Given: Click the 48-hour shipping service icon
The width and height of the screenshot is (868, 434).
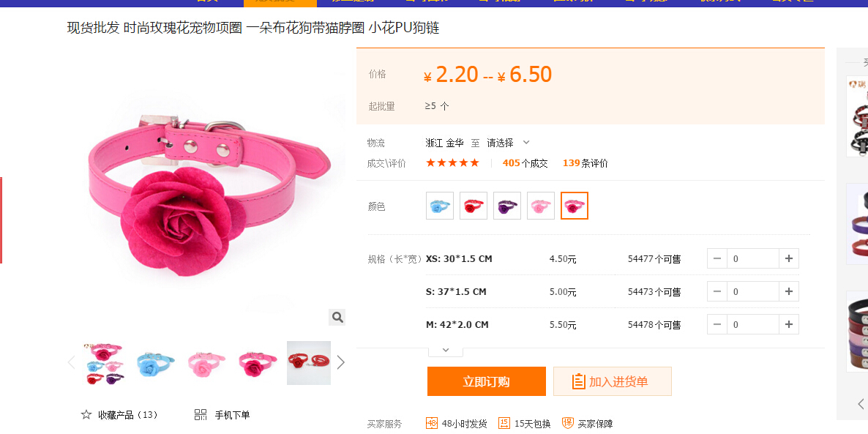Looking at the screenshot, I should pos(432,423).
